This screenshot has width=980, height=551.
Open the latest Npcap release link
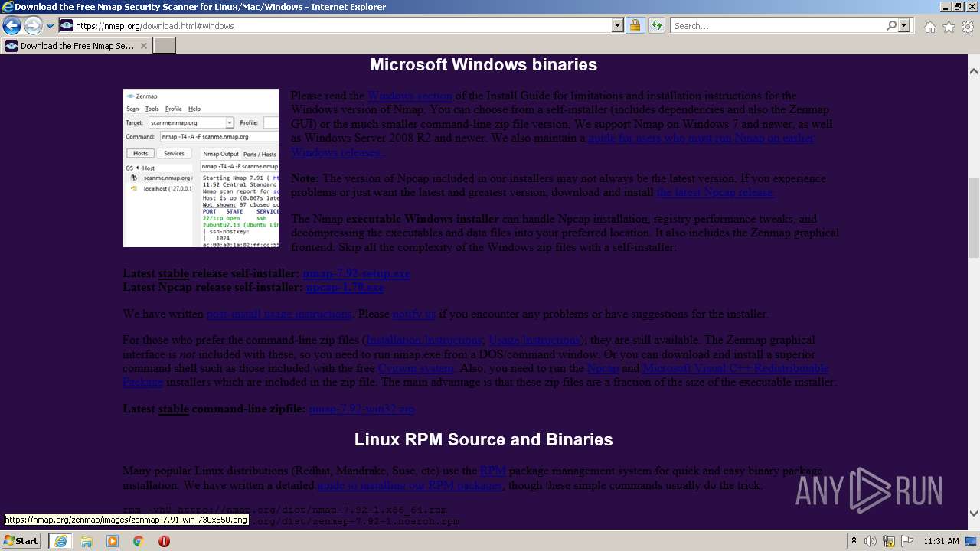pos(716,192)
